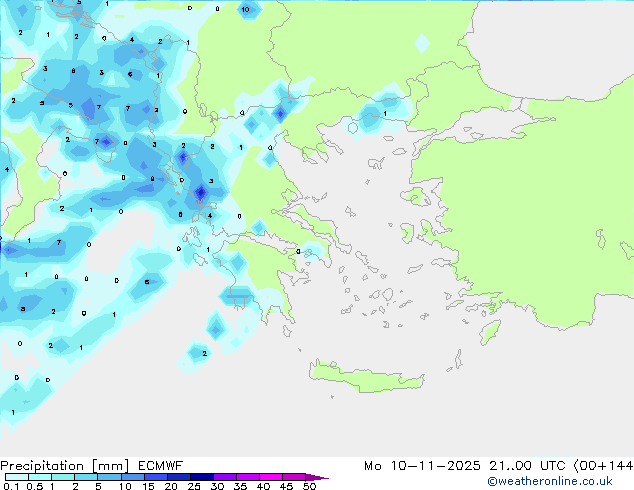The height and width of the screenshot is (490, 634).
Task: Click the '50' legend scale label
Action: coord(309,486)
